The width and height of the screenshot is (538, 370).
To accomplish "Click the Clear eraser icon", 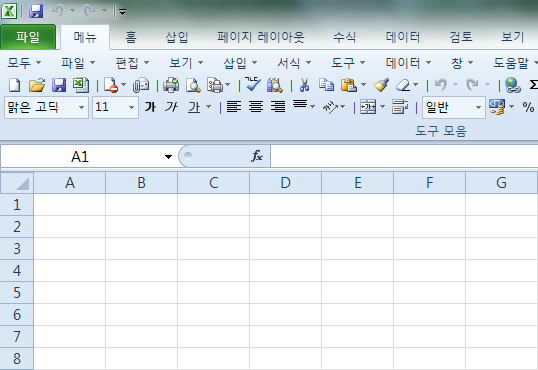I will pos(403,85).
